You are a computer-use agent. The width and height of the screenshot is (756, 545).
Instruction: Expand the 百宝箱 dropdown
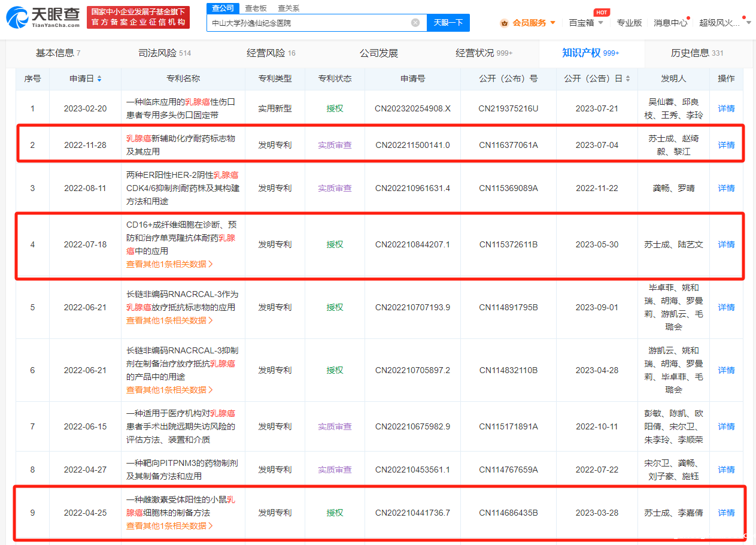click(585, 23)
